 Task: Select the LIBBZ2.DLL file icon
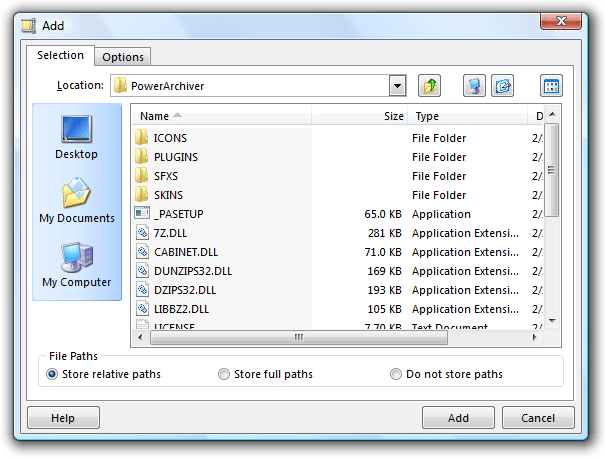point(142,308)
